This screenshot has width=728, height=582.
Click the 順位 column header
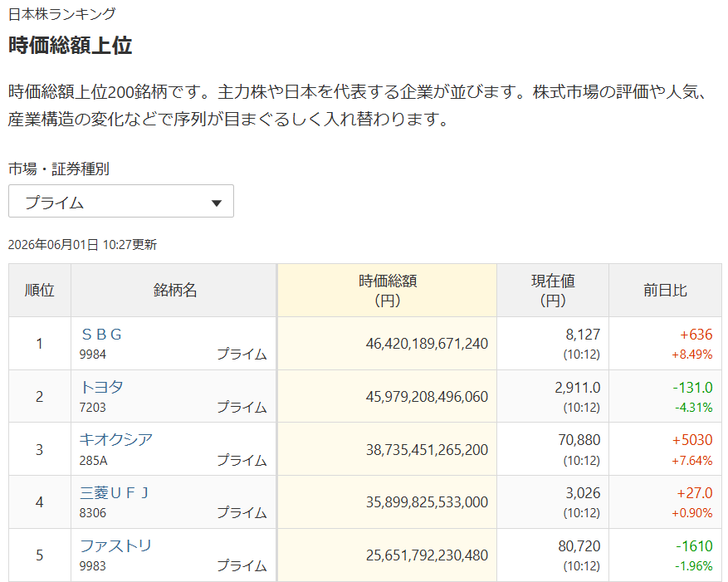[x=40, y=291]
